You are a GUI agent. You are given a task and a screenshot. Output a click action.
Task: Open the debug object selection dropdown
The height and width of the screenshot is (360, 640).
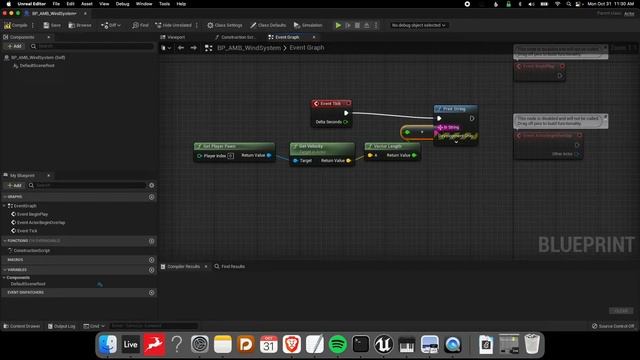pyautogui.click(x=418, y=25)
